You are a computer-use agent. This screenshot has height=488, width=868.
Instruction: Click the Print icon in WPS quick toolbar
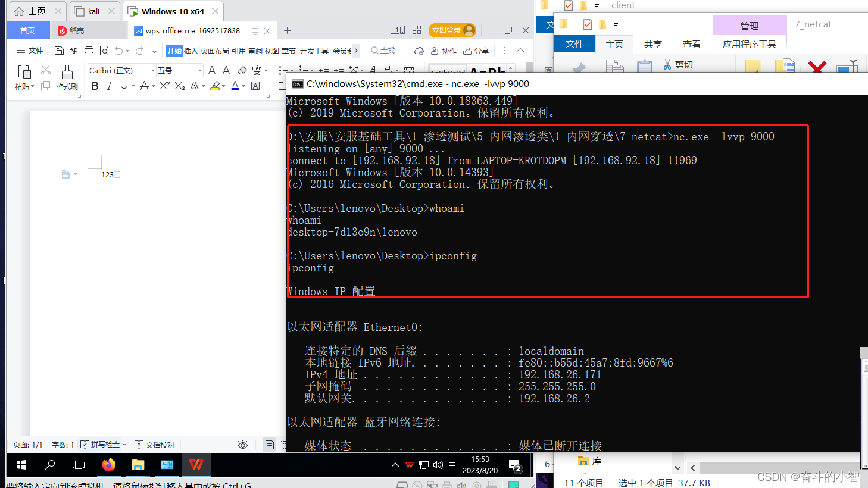tap(89, 51)
